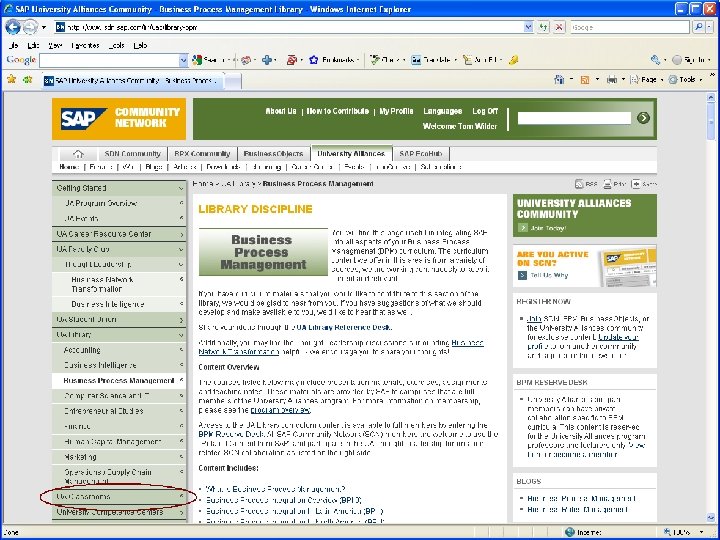Open the File menu
720x540 pixels.
(x=13, y=45)
